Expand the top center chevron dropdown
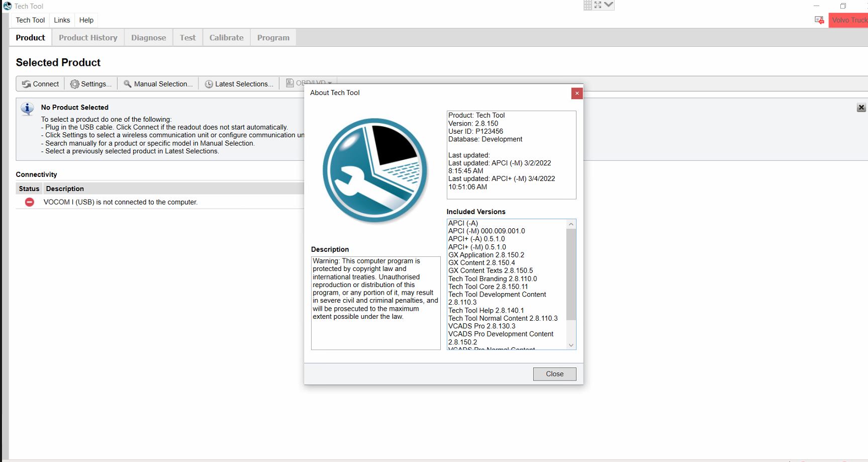 (x=609, y=5)
